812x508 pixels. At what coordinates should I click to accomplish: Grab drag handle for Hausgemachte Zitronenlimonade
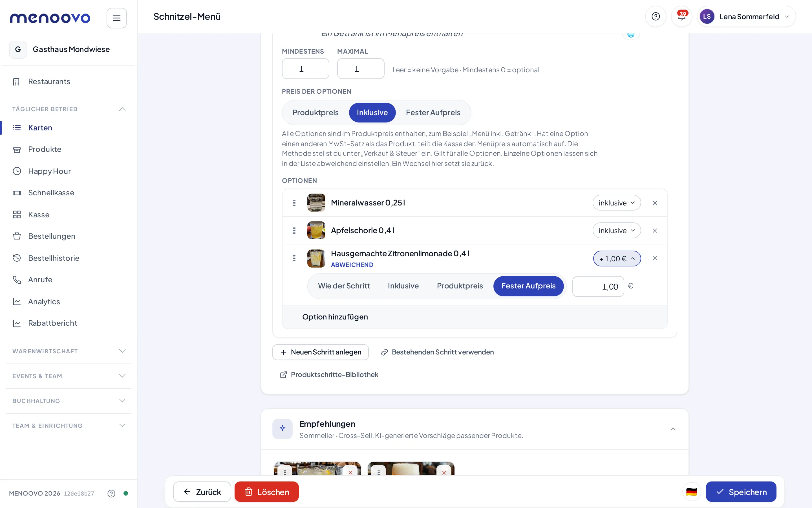(x=294, y=258)
